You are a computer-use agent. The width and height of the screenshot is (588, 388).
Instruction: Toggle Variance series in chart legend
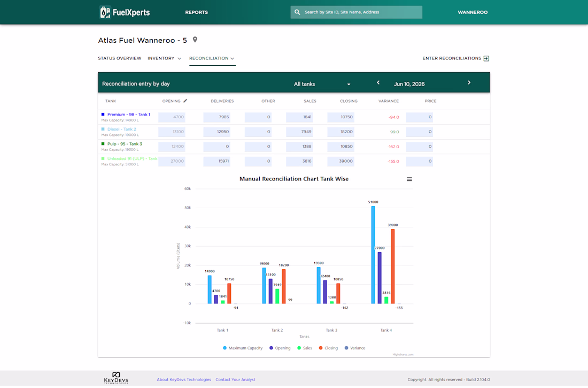click(355, 348)
